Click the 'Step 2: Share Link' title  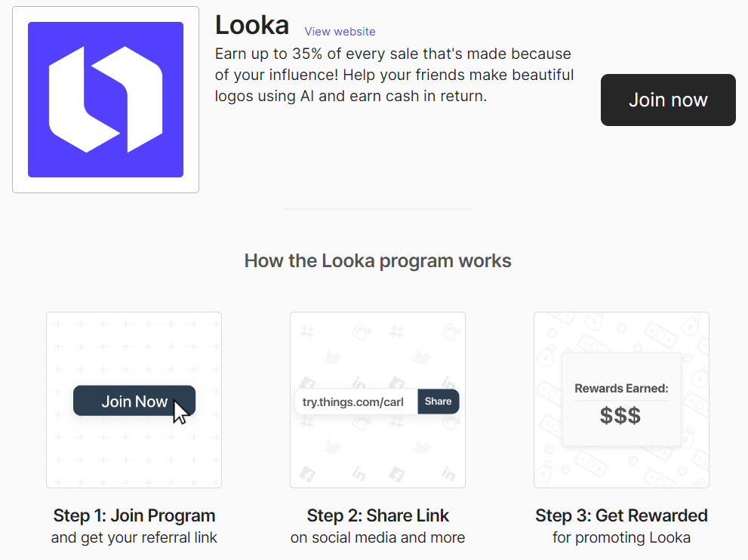pos(378,515)
